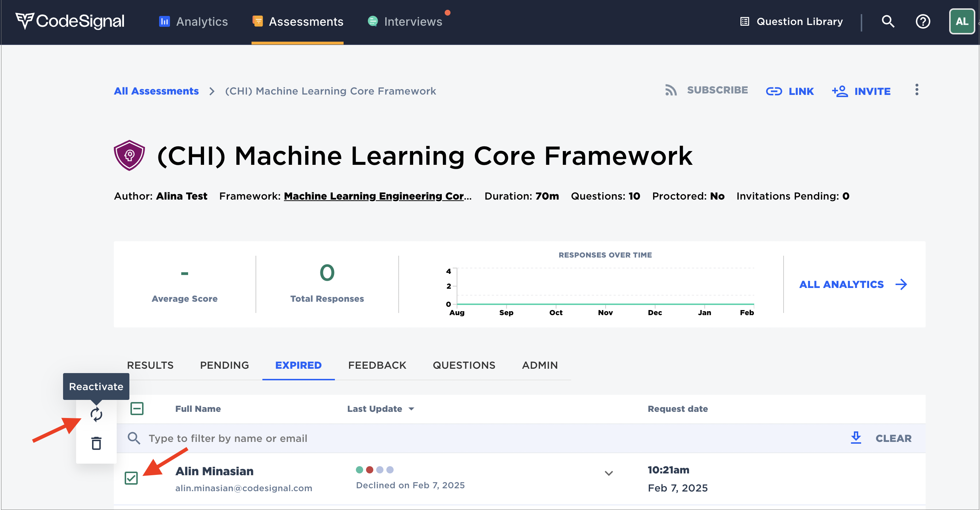Open help via the question mark icon

(x=922, y=22)
